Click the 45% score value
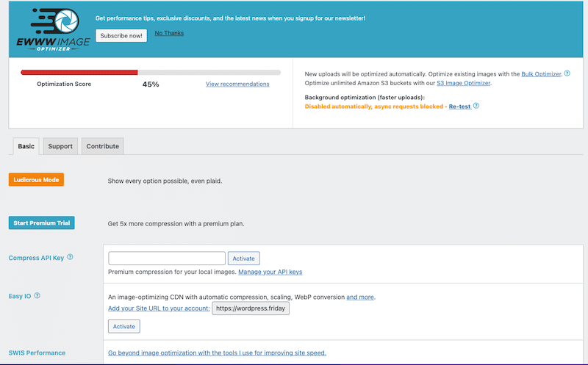The image size is (588, 365). [151, 84]
